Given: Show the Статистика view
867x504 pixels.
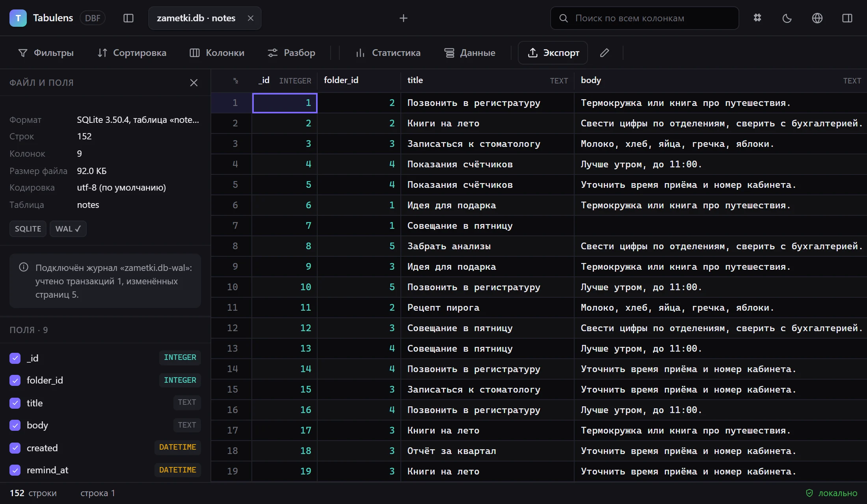Looking at the screenshot, I should point(388,53).
